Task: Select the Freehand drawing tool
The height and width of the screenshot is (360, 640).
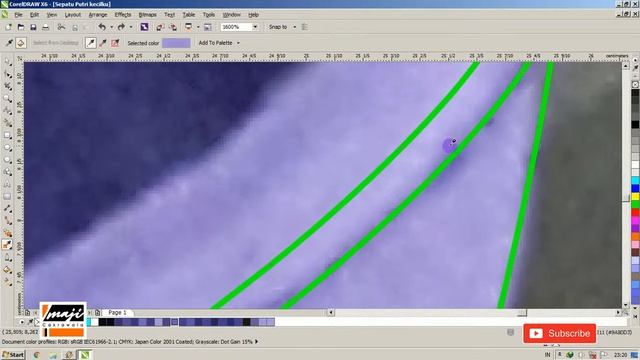Action: pos(7,111)
